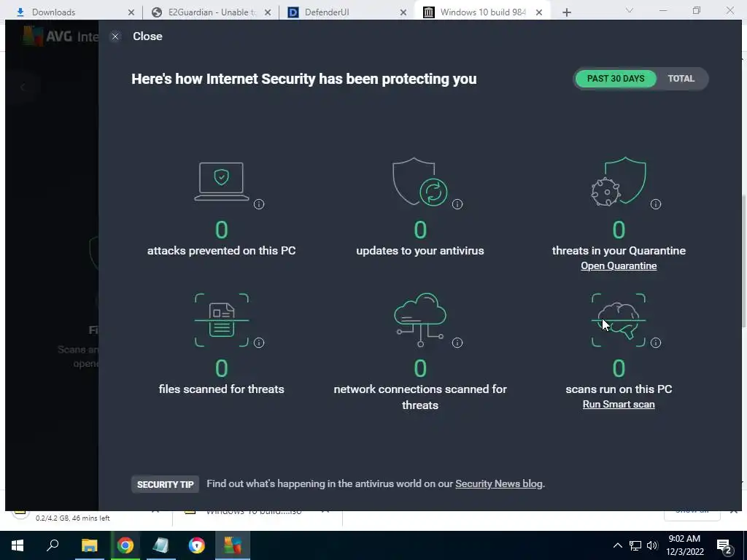Screen dimensions: 747x560
Task: Click the SECURITY TIP badge
Action: coord(166,485)
